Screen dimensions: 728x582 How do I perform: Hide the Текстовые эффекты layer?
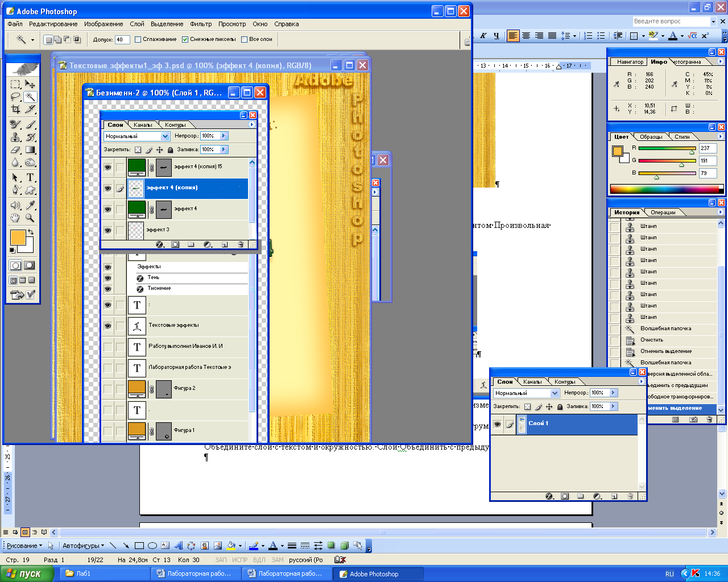tap(107, 326)
